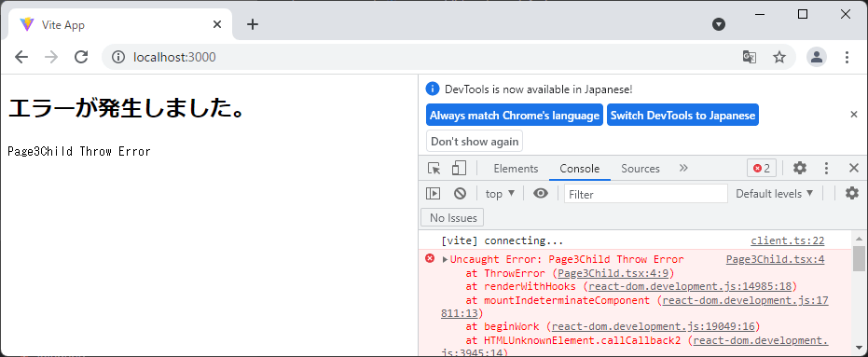Image resolution: width=868 pixels, height=357 pixels.
Task: Click the info icon in DevTools infobar
Action: tap(433, 89)
